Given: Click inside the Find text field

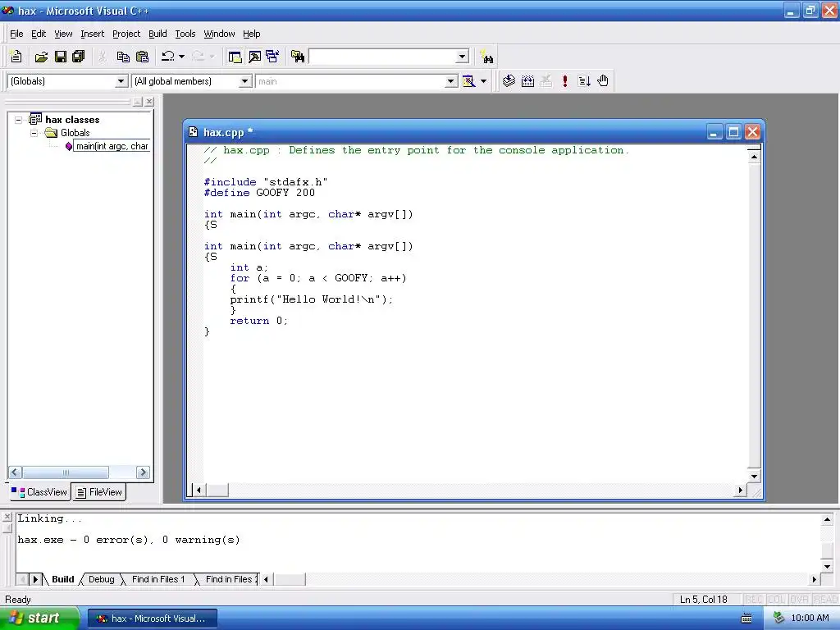Looking at the screenshot, I should (383, 57).
